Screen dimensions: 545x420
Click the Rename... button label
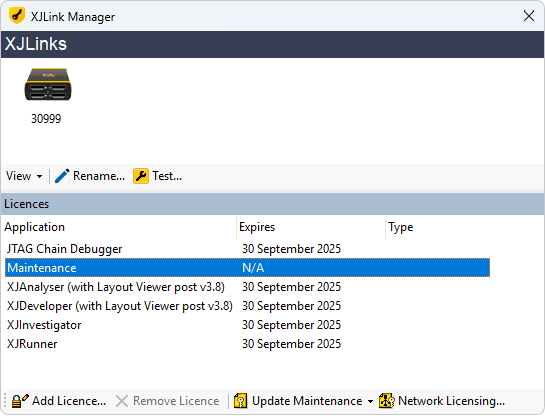[x=99, y=176]
